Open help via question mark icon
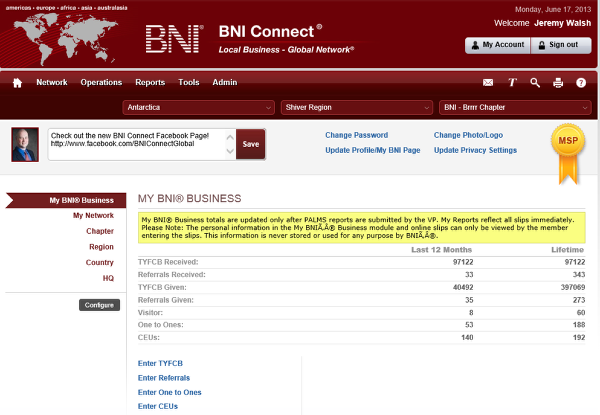Image resolution: width=600 pixels, height=415 pixels. 581,83
